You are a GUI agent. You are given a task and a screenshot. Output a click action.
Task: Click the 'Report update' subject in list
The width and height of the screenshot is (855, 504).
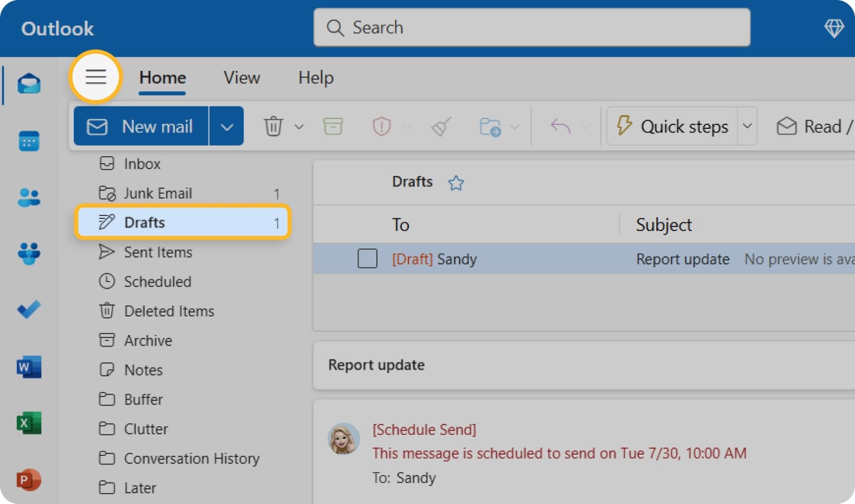pyautogui.click(x=683, y=259)
